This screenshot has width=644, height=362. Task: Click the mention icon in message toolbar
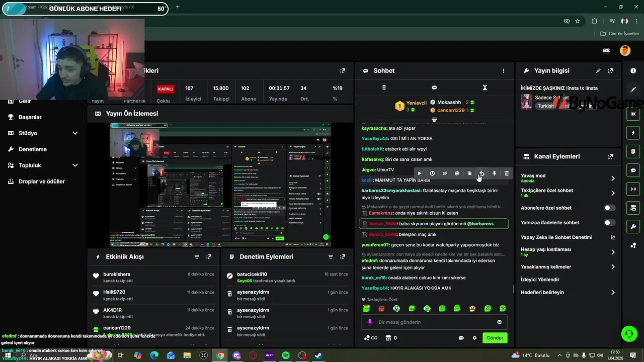[457, 173]
